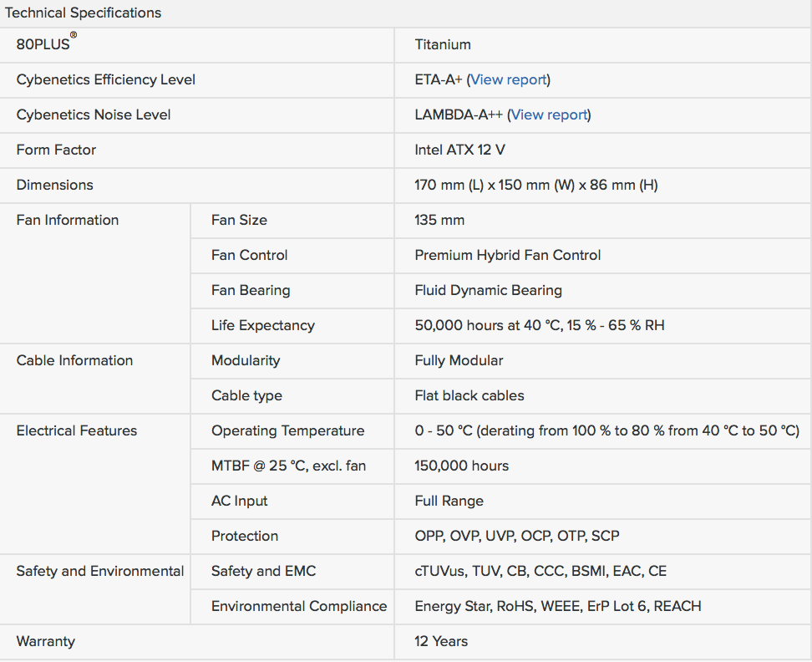Select the 170 mm x 150 mm x 86 mm value
This screenshot has height=662, width=812.
pos(536,185)
